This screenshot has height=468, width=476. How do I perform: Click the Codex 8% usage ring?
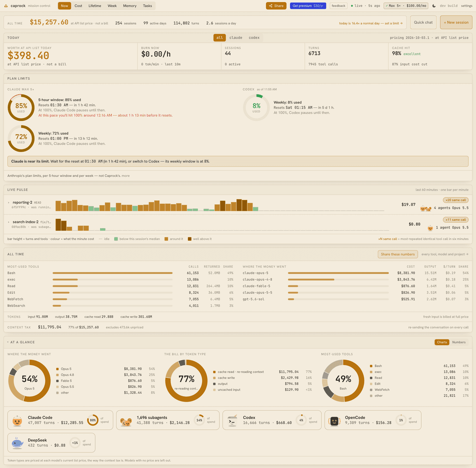pos(256,108)
